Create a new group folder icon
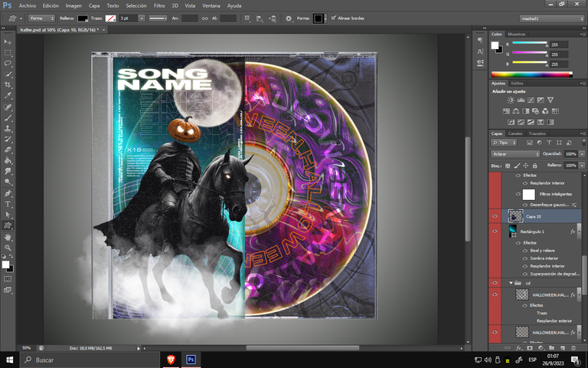Screen dimensions: 588x368 [551, 348]
